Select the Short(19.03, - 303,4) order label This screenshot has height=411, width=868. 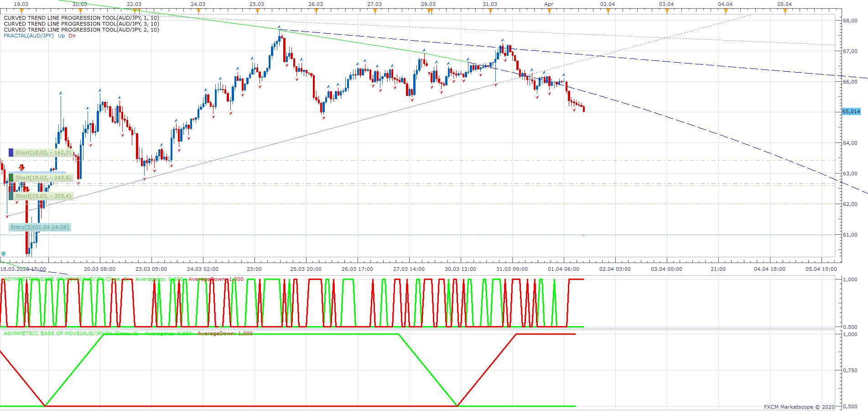coord(43,196)
